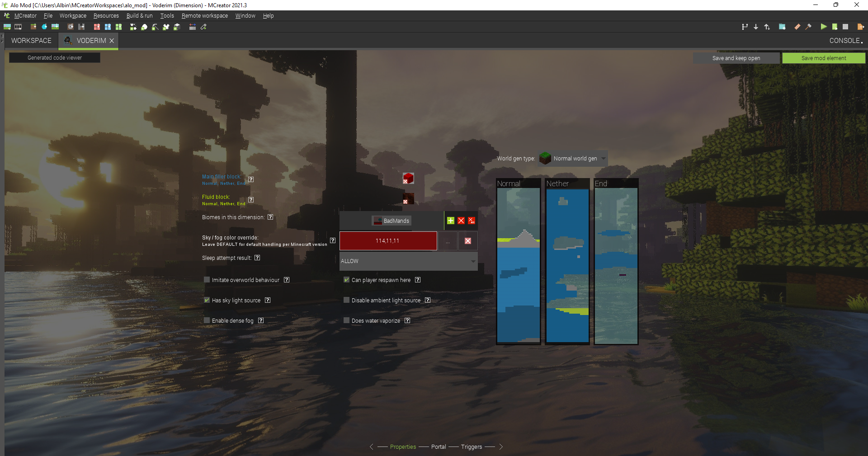
Task: Open the Window menu
Action: 245,16
